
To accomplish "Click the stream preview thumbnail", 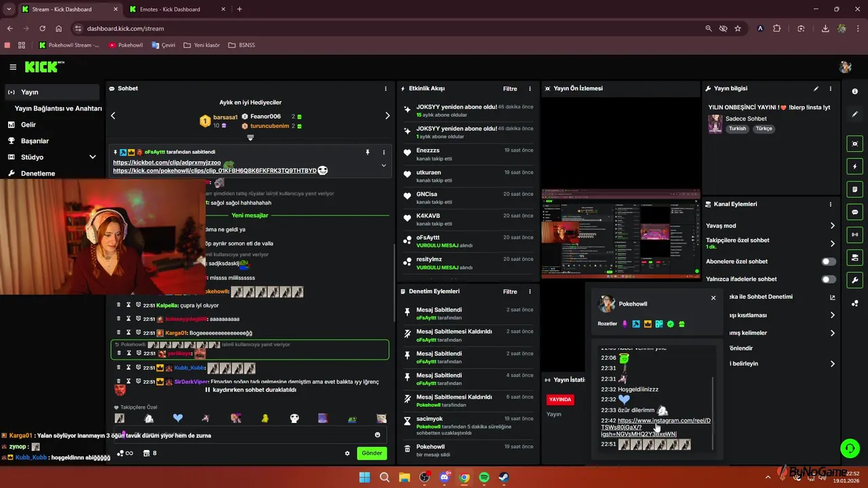I will point(620,234).
